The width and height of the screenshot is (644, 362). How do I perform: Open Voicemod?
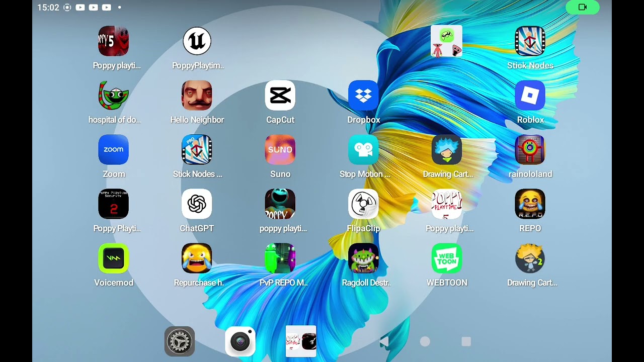click(x=113, y=258)
